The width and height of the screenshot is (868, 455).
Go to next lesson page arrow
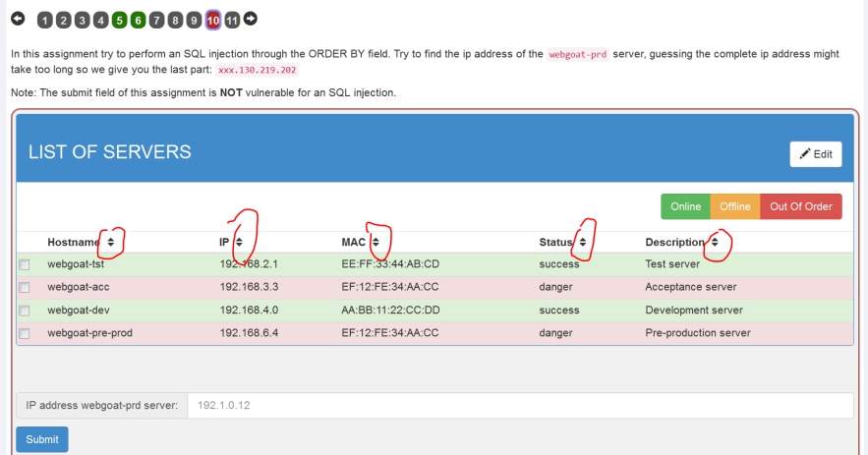(x=251, y=19)
